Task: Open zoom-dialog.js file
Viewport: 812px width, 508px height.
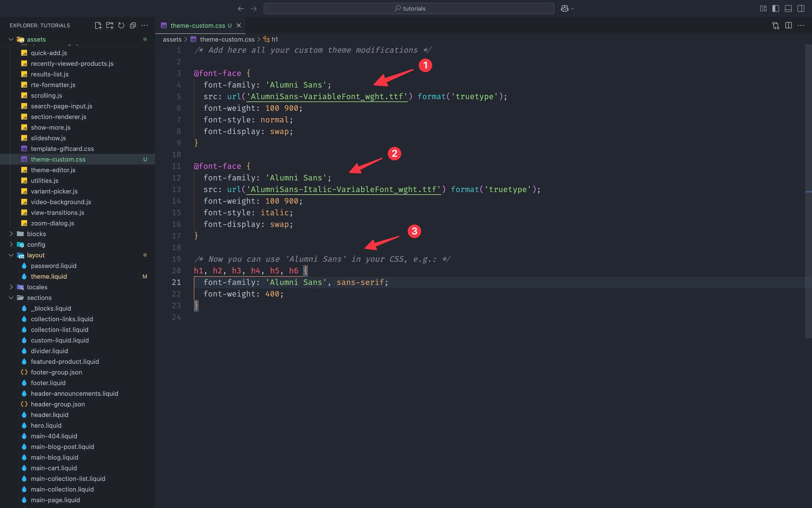Action: [x=52, y=223]
